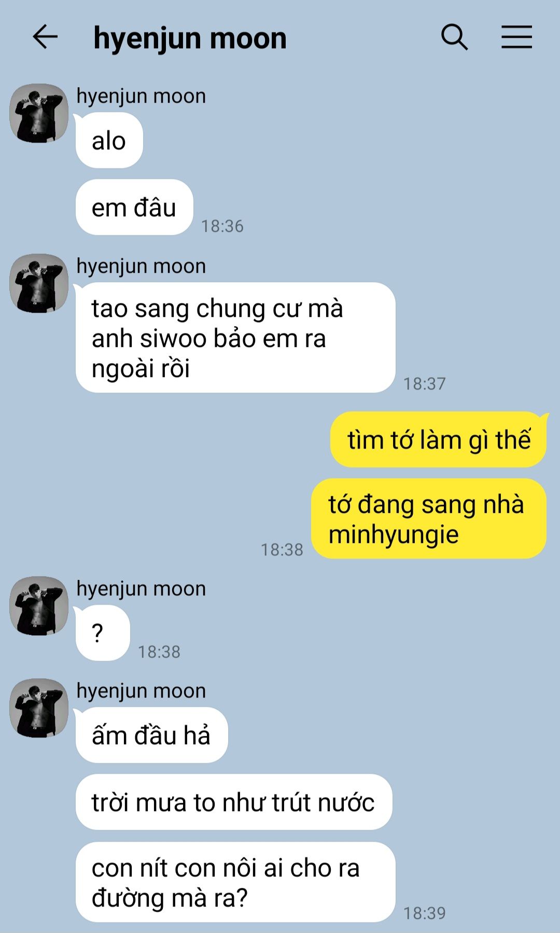Tap yellow bubble mentioning minhyungie
Image resolution: width=560 pixels, height=933 pixels.
coord(429,519)
